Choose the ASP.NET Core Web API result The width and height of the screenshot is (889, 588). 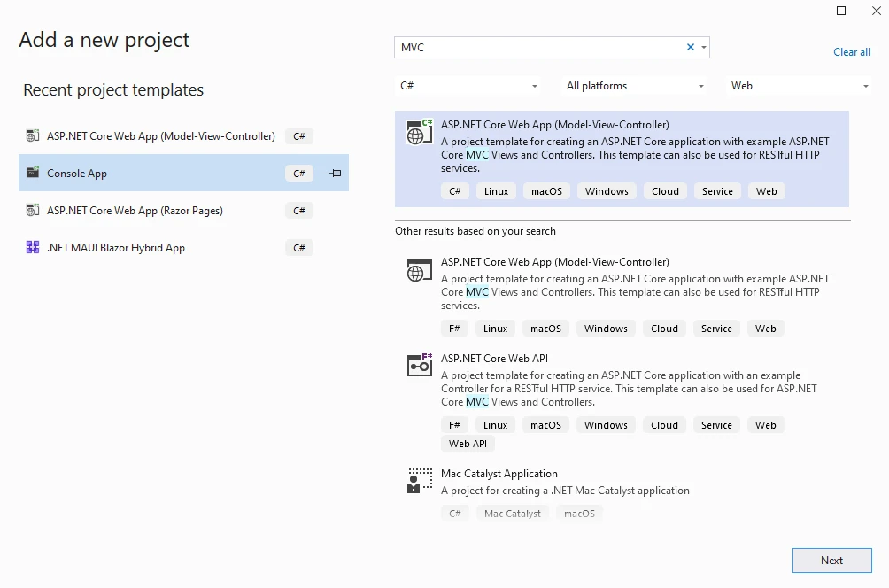point(494,359)
